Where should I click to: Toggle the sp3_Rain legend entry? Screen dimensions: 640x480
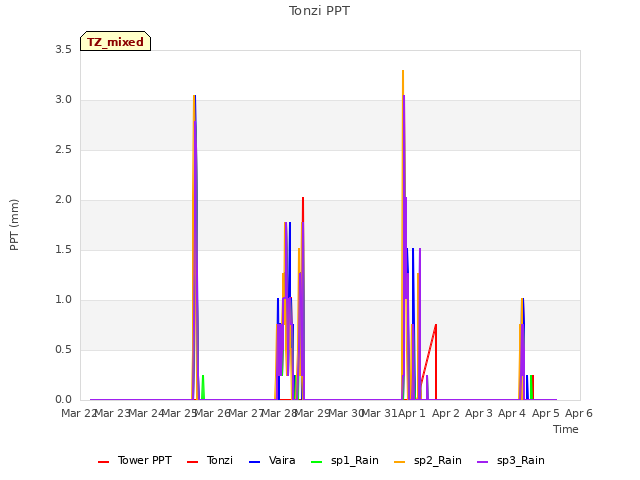click(511, 460)
